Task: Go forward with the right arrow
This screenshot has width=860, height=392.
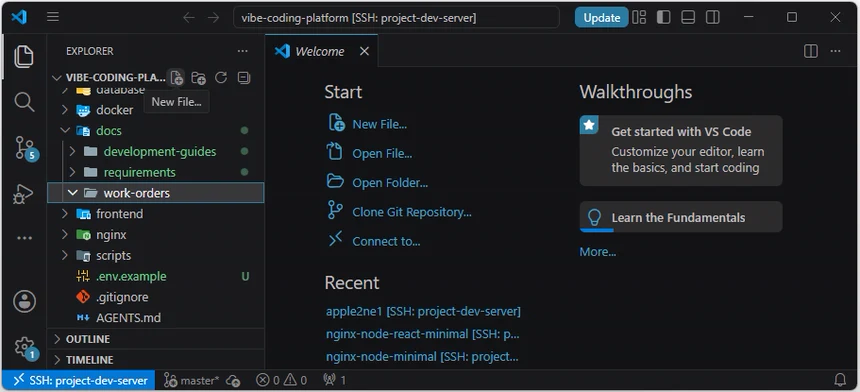Action: coord(213,18)
